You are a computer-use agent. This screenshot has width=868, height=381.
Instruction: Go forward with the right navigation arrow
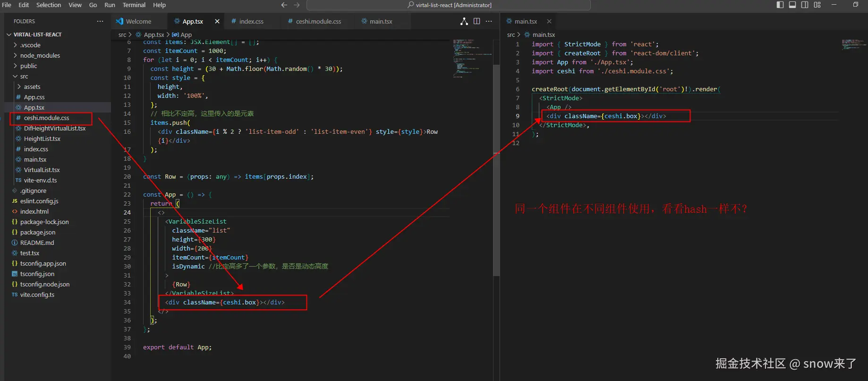click(x=297, y=5)
